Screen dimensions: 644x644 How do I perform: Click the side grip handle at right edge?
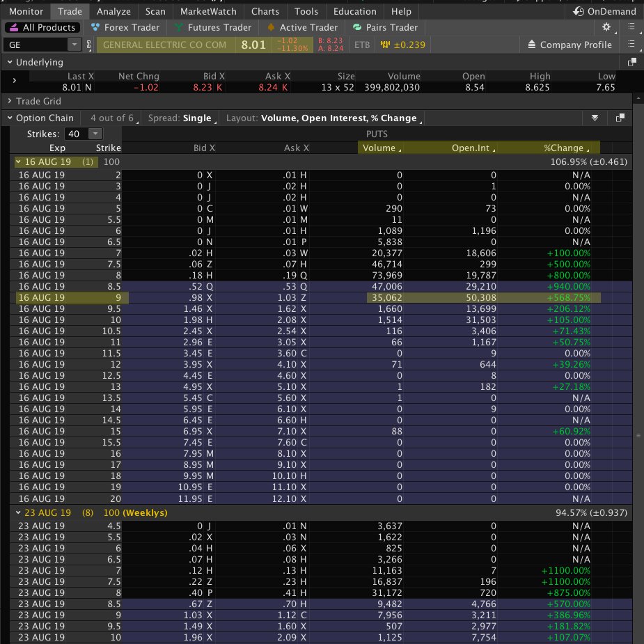638,435
